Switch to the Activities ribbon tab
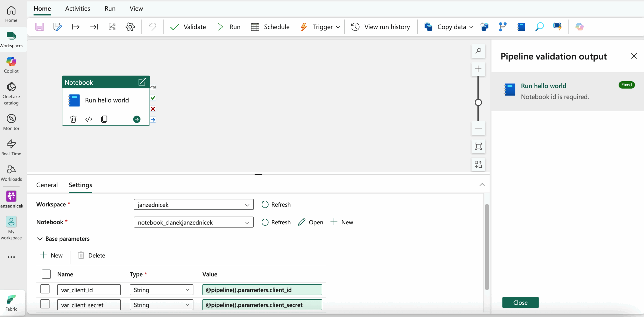The height and width of the screenshot is (317, 644). [x=77, y=9]
